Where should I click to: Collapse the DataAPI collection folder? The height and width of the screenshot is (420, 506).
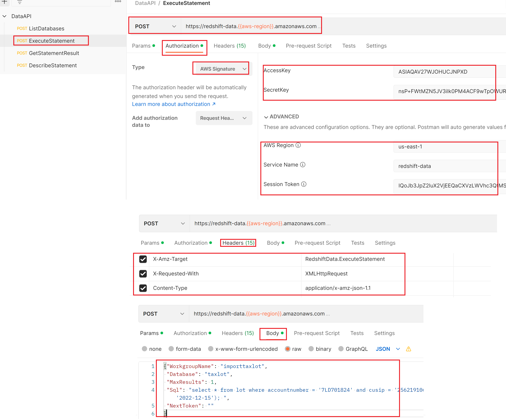click(5, 16)
